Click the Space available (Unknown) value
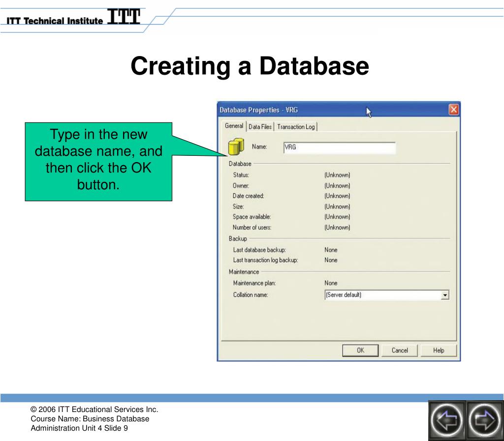Viewport: 504px width, 441px height. (x=337, y=217)
